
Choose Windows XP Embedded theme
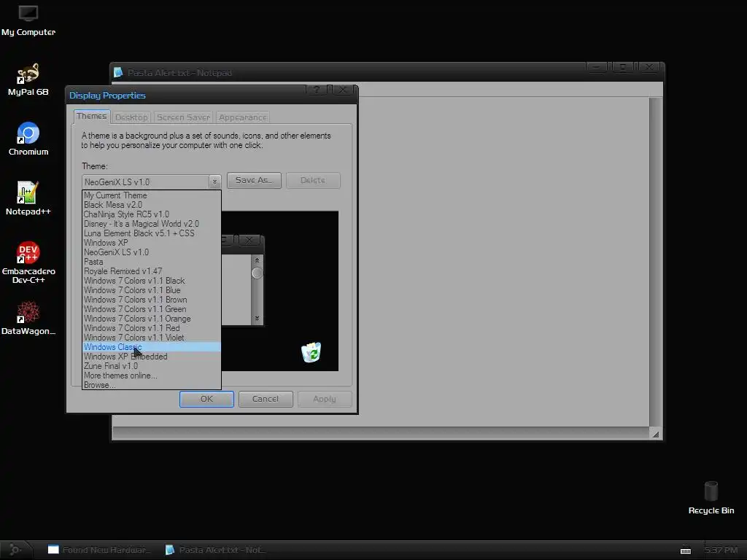[x=152, y=357]
